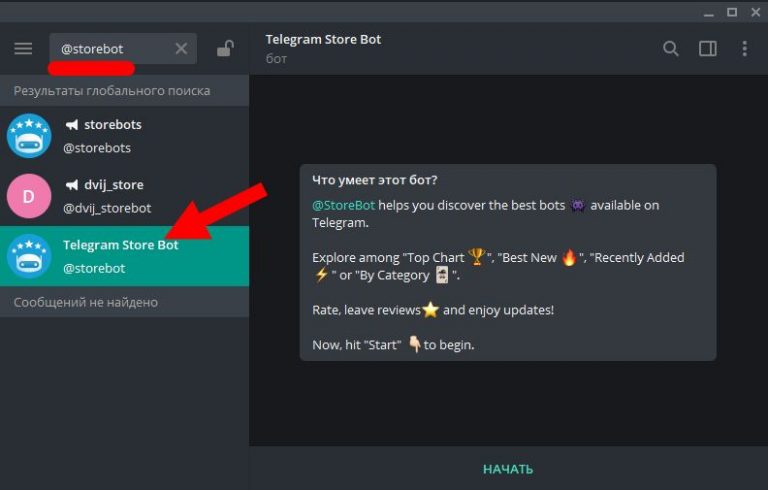Open the dvij_store channel result
Viewport: 768px width, 490px height.
pos(124,196)
